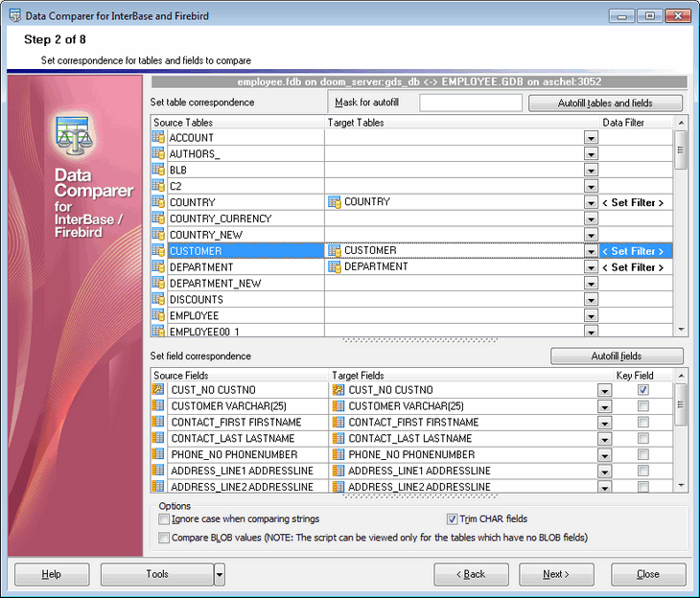
Task: Click the COUNTRY_CURRENCY table icon
Action: (158, 218)
